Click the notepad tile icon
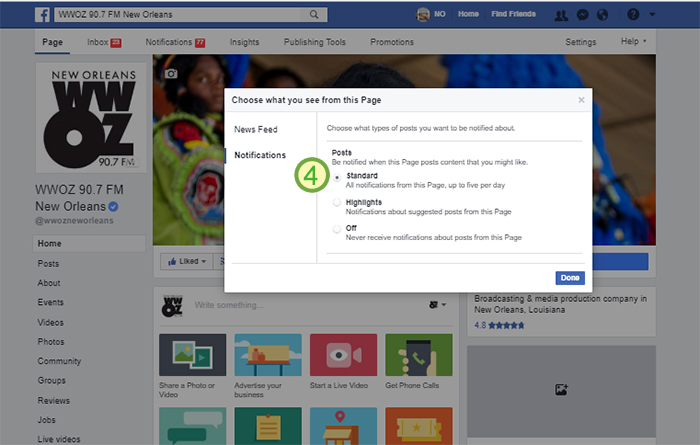700x445 pixels. (268, 426)
